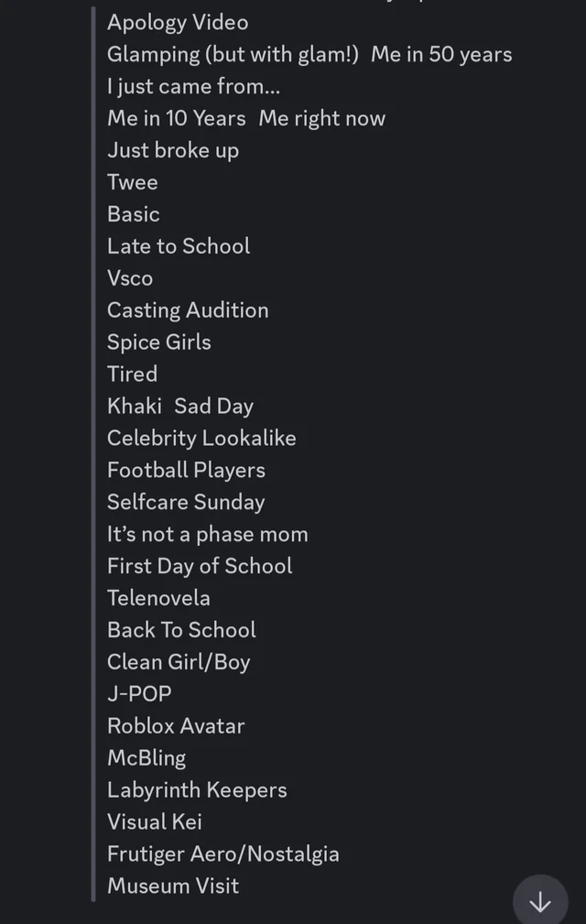Click the jump to bottom arrow button

click(539, 899)
